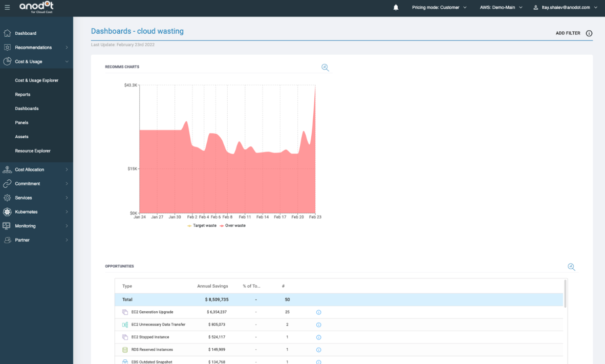Viewport: 605px width, 364px height.
Task: Open Pricing mode: Customer dropdown
Action: tap(439, 7)
